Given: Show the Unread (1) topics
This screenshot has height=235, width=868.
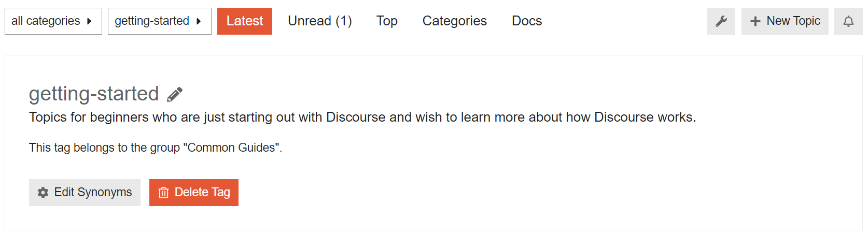Looking at the screenshot, I should click(320, 21).
